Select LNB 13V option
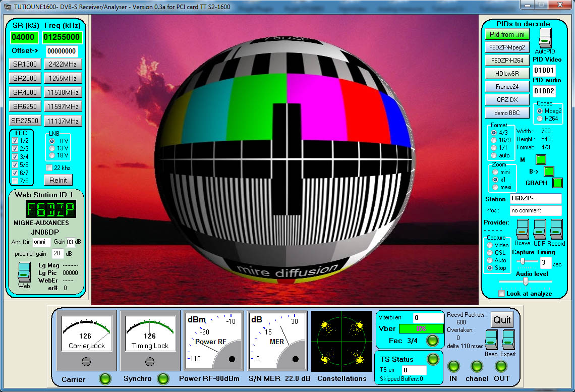The image size is (575, 392). pyautogui.click(x=52, y=148)
